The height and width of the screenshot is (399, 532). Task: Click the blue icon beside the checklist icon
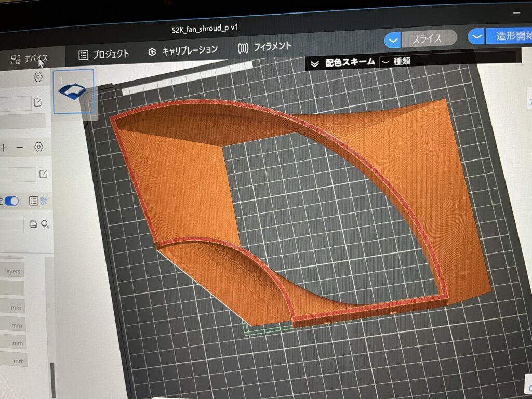point(44,201)
